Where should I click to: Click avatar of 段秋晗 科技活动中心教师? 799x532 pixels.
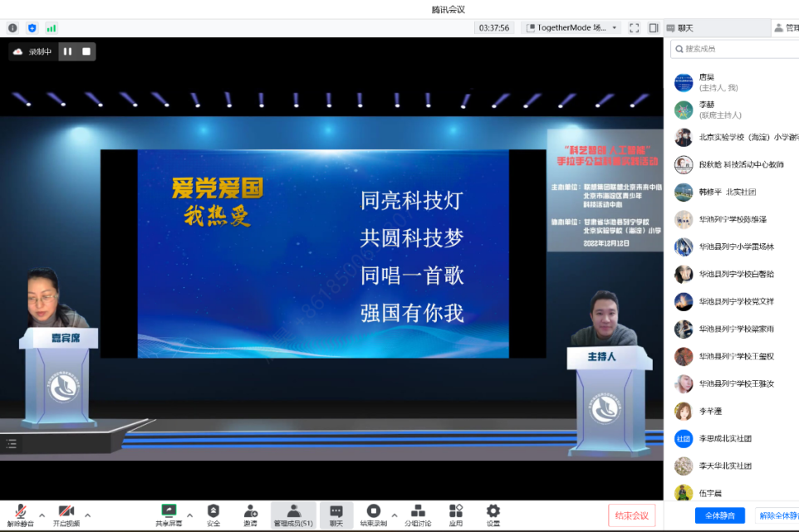tap(684, 164)
